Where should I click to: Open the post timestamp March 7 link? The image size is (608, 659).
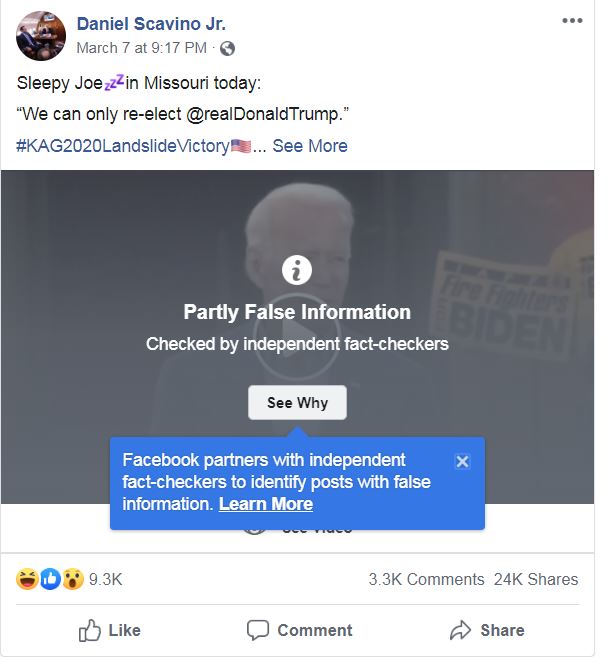(x=142, y=47)
